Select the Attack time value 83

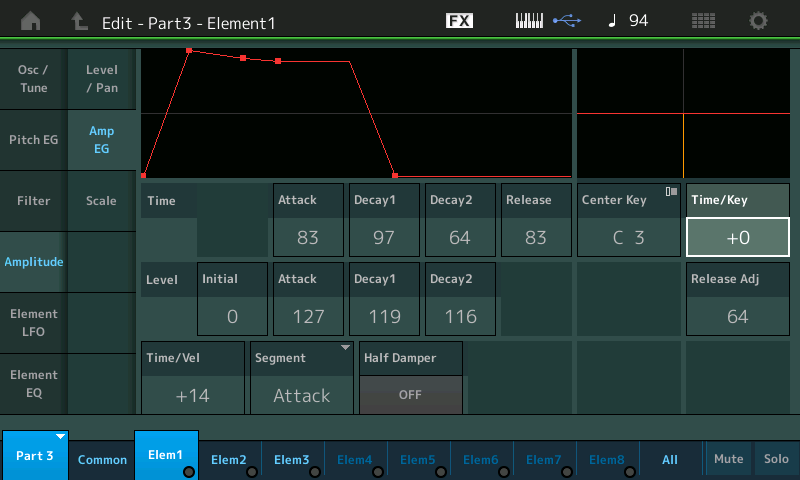pyautogui.click(x=308, y=238)
